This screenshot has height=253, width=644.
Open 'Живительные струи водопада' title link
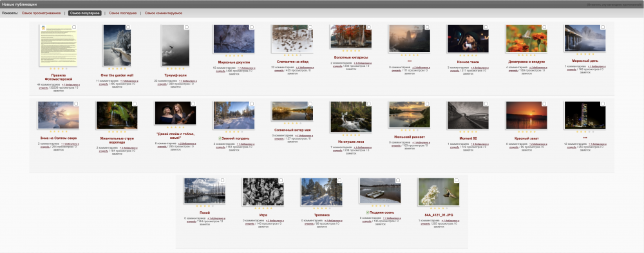[x=117, y=141]
